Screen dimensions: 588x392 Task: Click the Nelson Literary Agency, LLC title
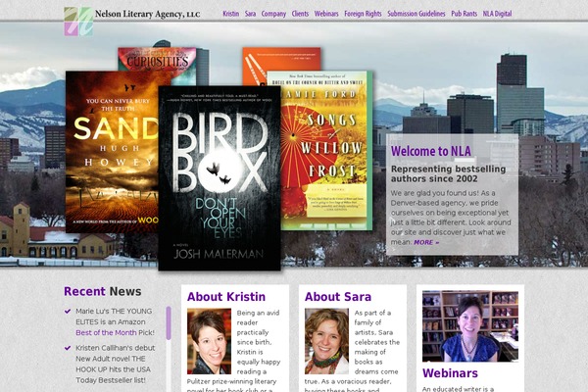point(147,15)
